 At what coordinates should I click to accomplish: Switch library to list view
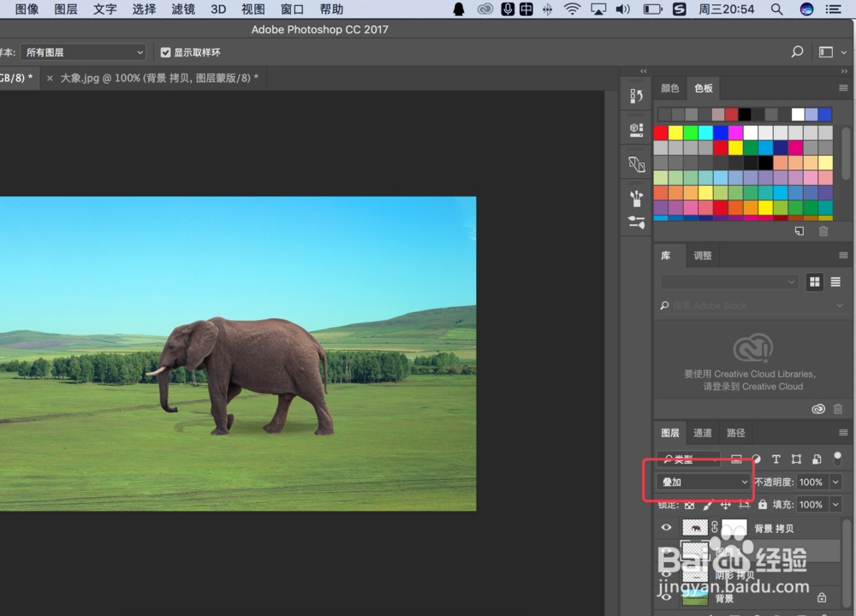point(835,282)
